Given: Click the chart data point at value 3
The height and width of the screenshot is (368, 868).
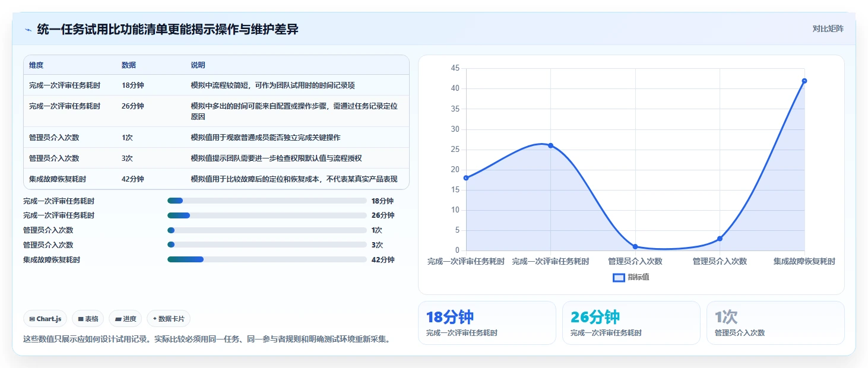Looking at the screenshot, I should coord(720,239).
